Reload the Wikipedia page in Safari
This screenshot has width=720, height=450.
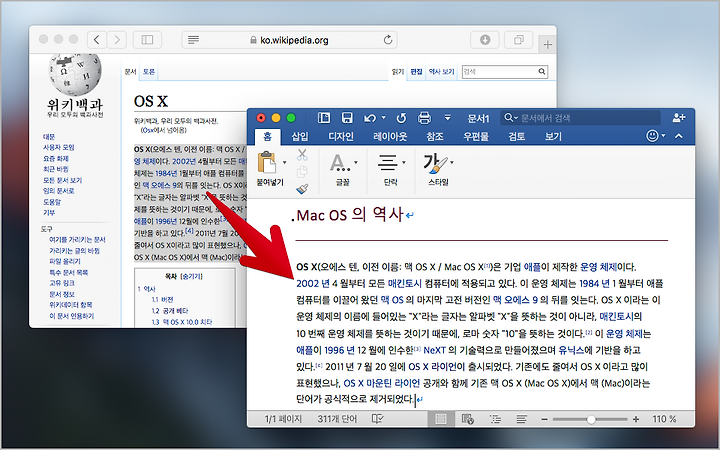[388, 40]
